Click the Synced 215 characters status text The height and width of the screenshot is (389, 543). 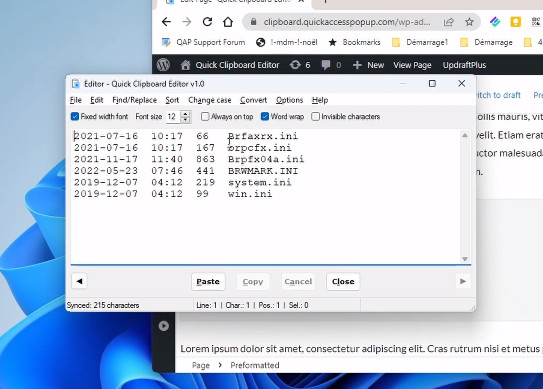(x=103, y=305)
